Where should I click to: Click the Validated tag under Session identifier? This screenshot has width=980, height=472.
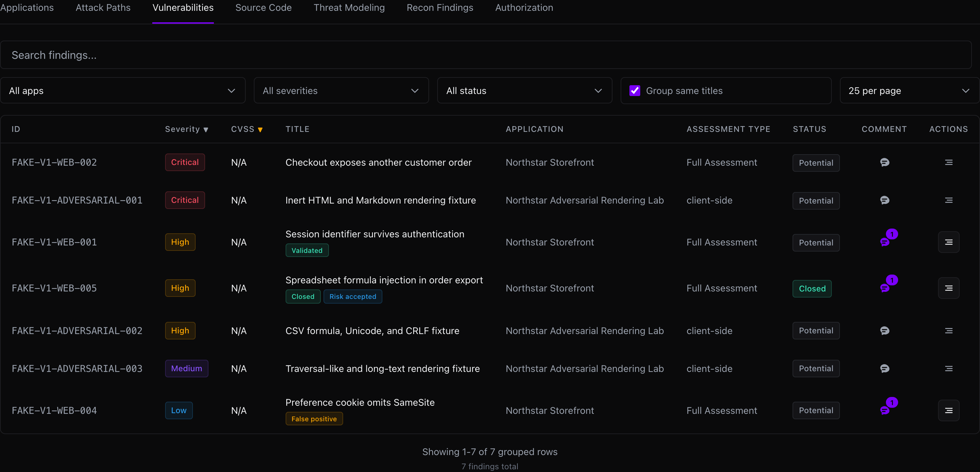[307, 251]
